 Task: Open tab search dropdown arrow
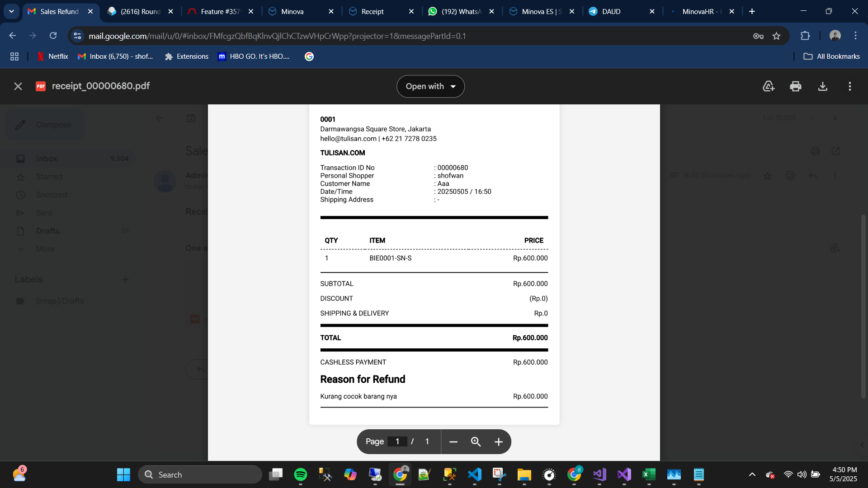[x=11, y=11]
